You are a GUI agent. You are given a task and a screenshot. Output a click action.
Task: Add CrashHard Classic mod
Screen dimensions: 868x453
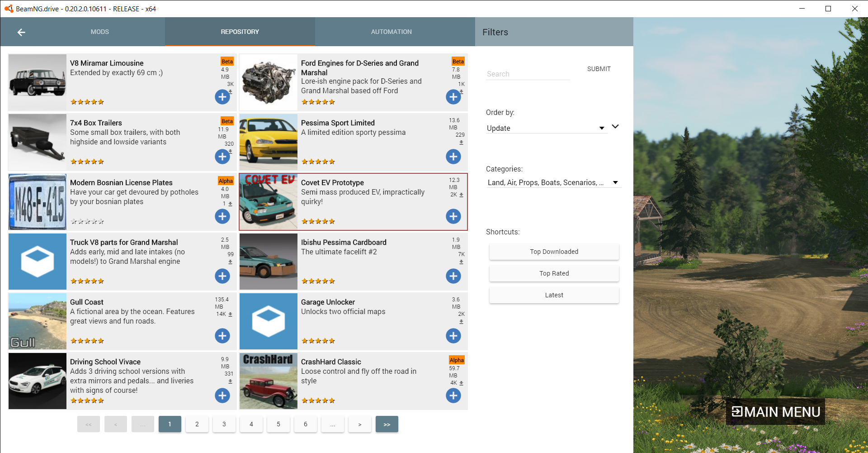coord(453,396)
